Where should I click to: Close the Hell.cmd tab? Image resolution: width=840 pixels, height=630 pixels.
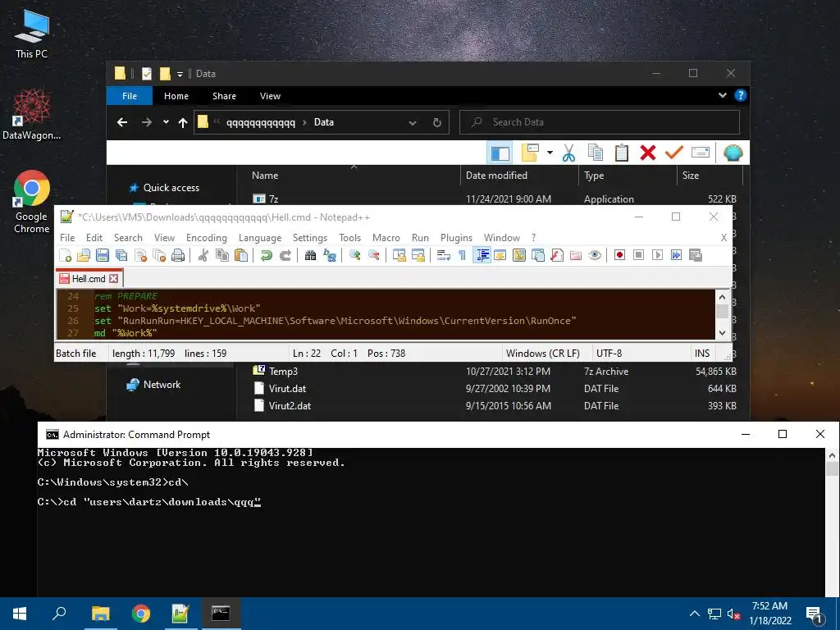click(x=113, y=279)
